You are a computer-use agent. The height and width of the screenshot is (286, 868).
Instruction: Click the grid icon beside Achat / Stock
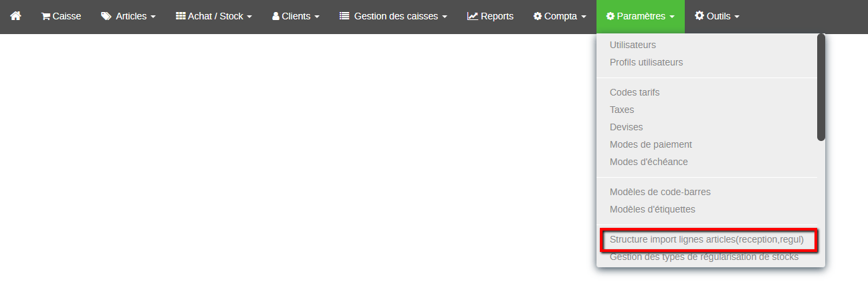click(181, 16)
